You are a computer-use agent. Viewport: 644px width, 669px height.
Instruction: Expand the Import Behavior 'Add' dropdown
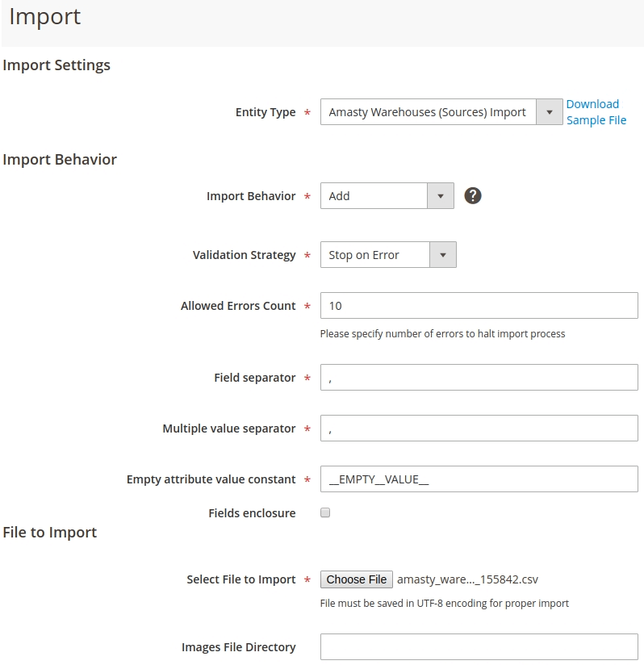click(387, 195)
